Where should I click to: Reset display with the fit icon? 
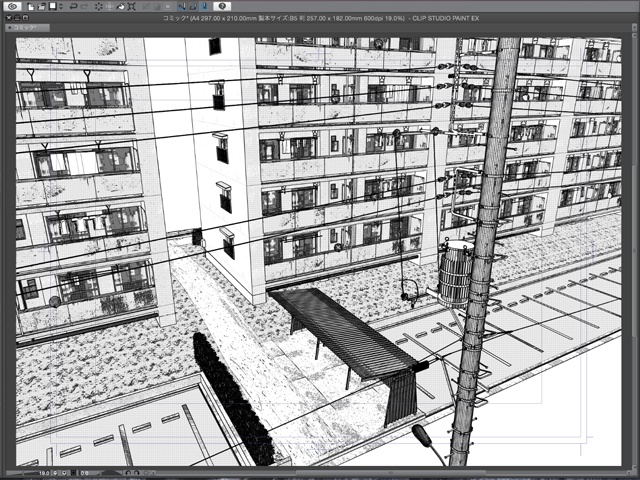pos(73,473)
